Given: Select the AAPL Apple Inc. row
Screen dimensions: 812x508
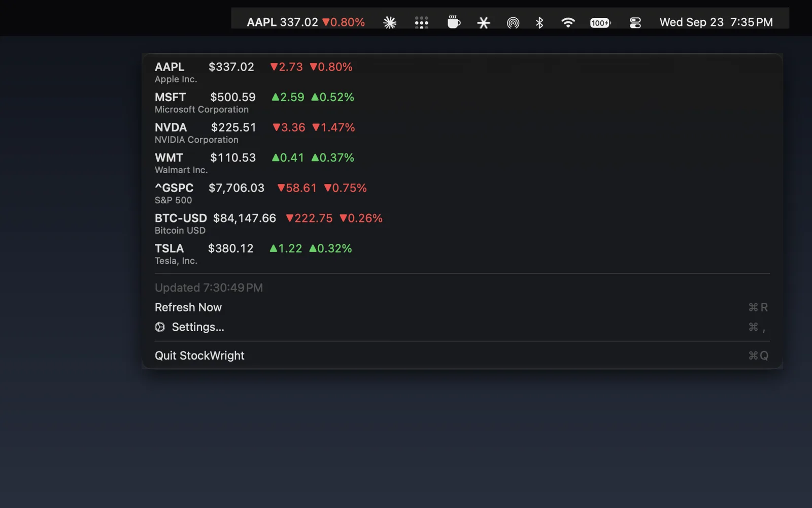Looking at the screenshot, I should click(x=462, y=73).
